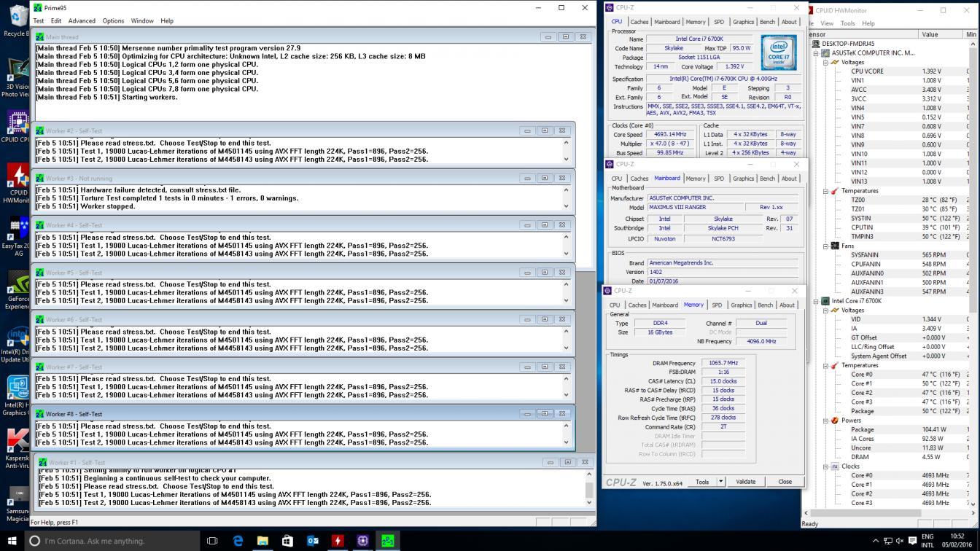Image resolution: width=980 pixels, height=551 pixels.
Task: Select the 3D Vision Photo Viewer desktop icon
Action: tap(16, 75)
